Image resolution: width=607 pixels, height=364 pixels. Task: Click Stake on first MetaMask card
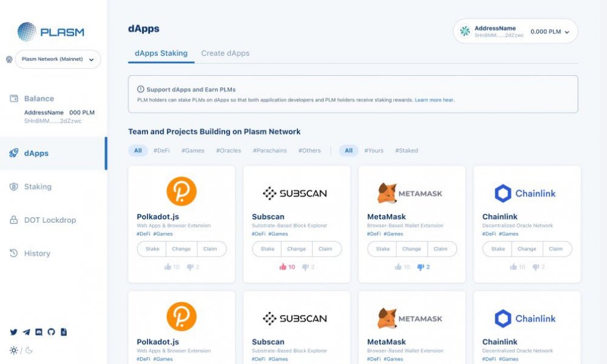coord(382,249)
